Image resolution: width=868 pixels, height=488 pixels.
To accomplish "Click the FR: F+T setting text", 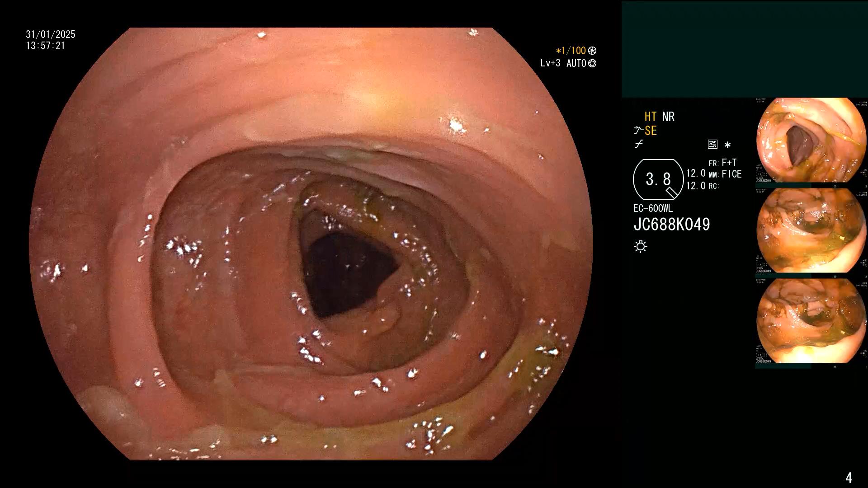I will click(x=723, y=163).
